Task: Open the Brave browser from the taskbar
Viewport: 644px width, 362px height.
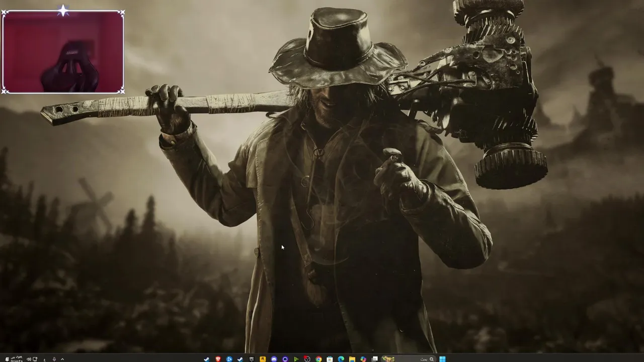Action: (x=218, y=359)
